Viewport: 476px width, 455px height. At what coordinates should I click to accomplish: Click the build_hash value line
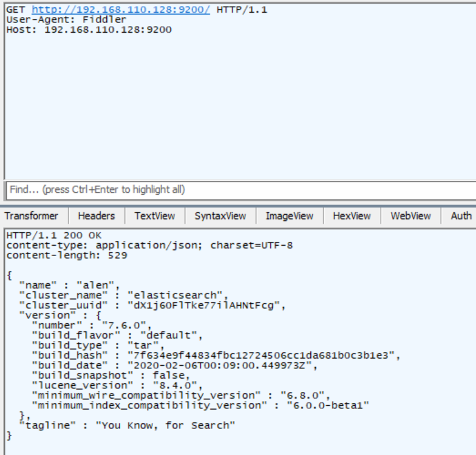(216, 356)
